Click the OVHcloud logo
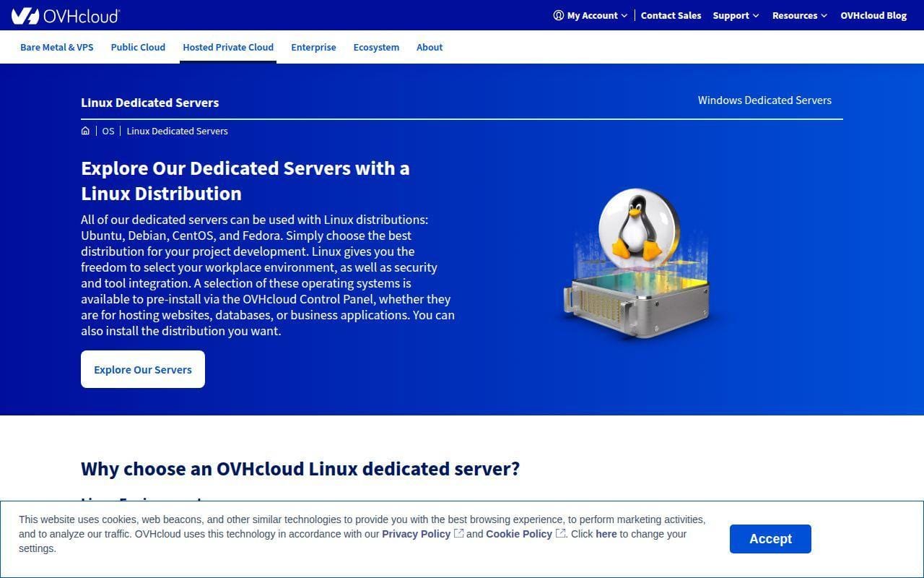 point(66,15)
